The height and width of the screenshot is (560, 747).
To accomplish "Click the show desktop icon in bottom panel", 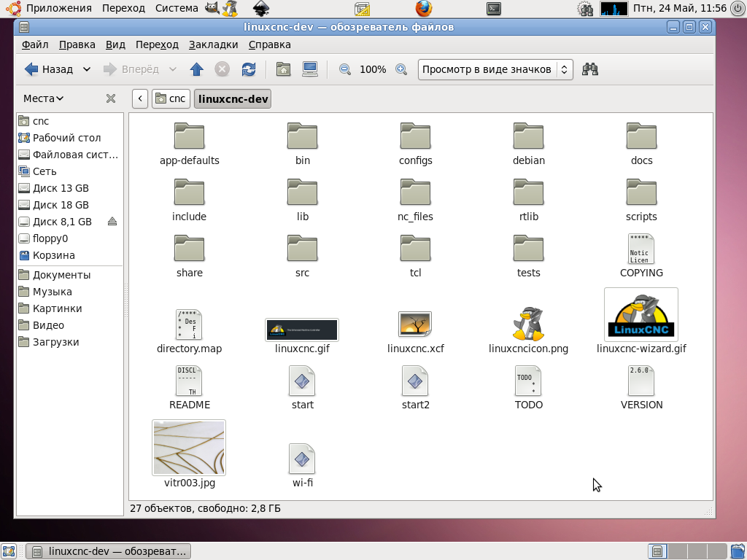I will pos(9,551).
